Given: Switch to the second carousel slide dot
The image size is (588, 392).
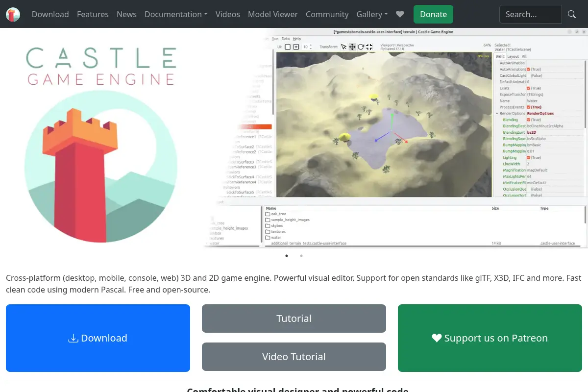Looking at the screenshot, I should [301, 255].
